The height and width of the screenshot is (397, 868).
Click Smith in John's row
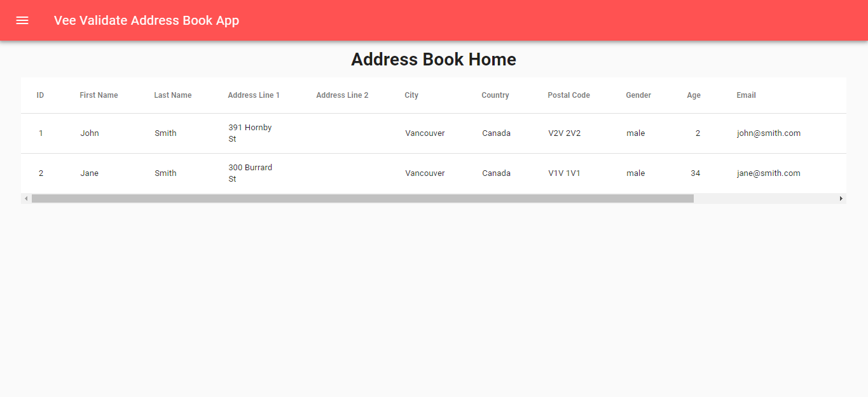165,133
